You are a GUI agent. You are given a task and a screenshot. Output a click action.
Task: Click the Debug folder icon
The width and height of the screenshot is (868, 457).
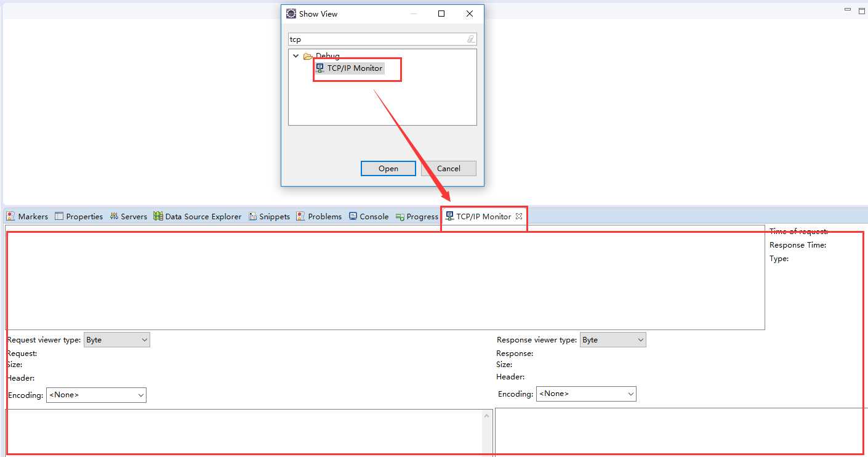(x=308, y=56)
